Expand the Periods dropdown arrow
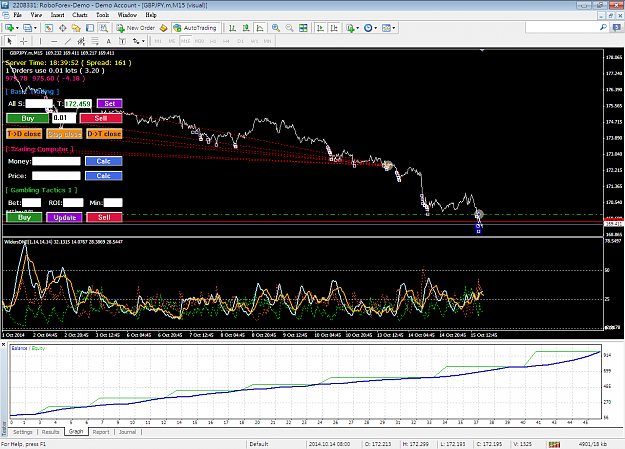 point(375,28)
